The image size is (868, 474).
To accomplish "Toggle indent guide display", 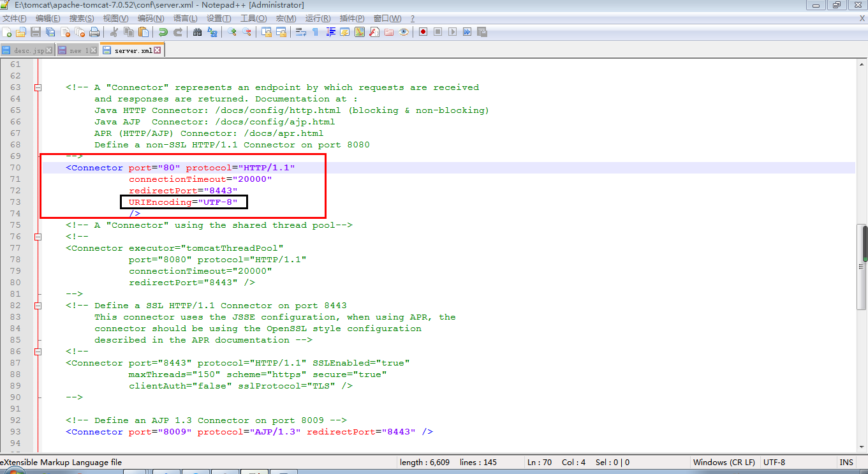I will [331, 32].
